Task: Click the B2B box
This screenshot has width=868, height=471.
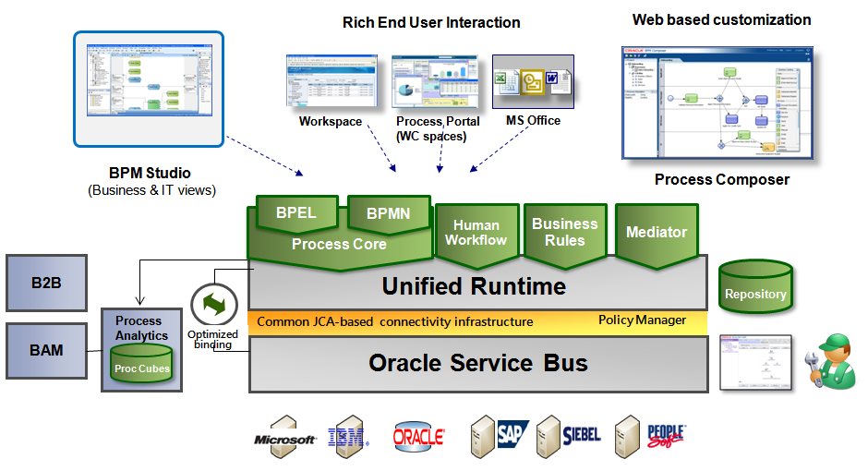Action: pyautogui.click(x=46, y=283)
